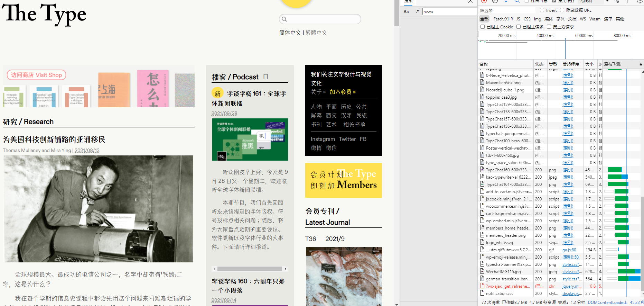Viewport: 644px width, 306px height.
Task: Check the 隐藏数据 URL checkbox
Action: point(562,10)
